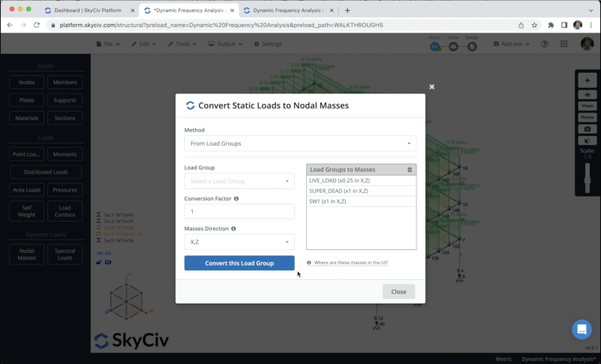Click the Model stage icon
The image size is (601, 364).
point(434,47)
